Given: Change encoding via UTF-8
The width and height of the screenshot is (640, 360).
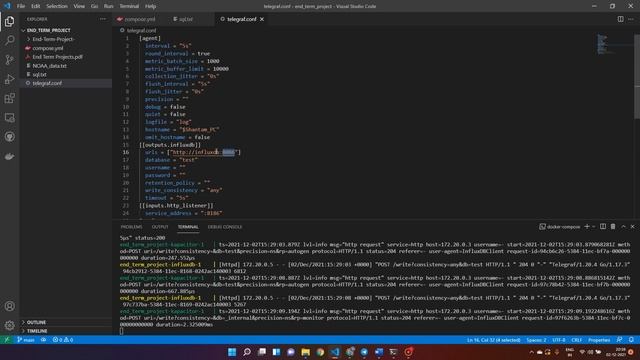Looking at the screenshot, I should coord(559,340).
